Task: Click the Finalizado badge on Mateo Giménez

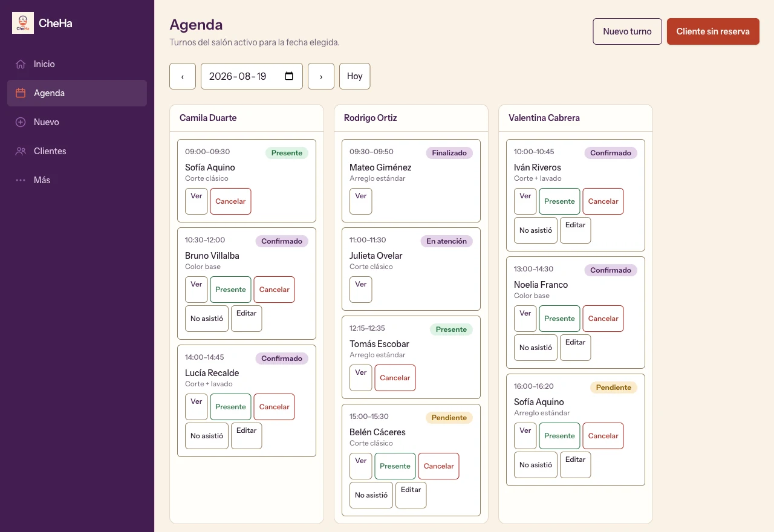Action: pos(449,153)
